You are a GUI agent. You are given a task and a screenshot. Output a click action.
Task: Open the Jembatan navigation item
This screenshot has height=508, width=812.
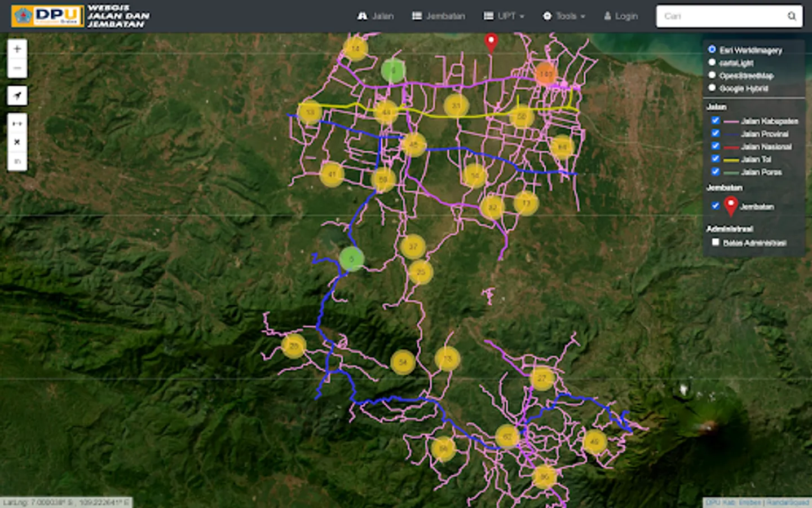coord(439,16)
